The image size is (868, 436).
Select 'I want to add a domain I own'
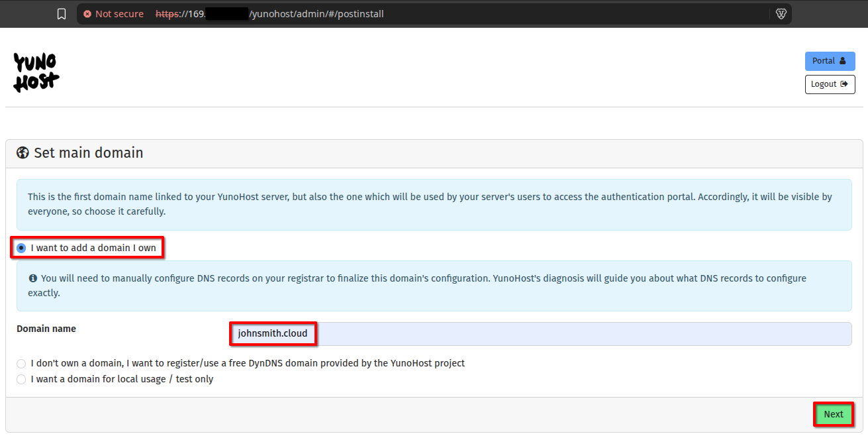pos(22,248)
